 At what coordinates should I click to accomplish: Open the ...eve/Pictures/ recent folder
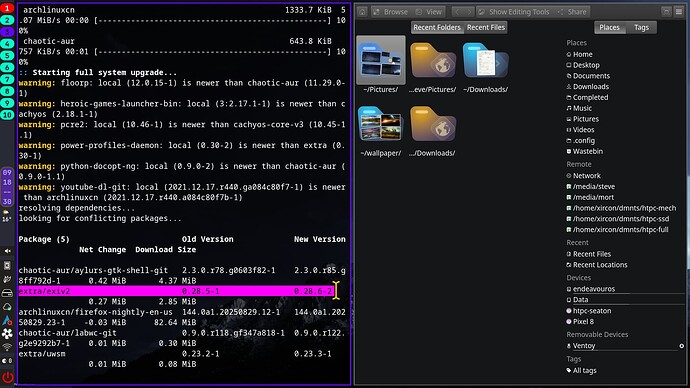tap(433, 66)
